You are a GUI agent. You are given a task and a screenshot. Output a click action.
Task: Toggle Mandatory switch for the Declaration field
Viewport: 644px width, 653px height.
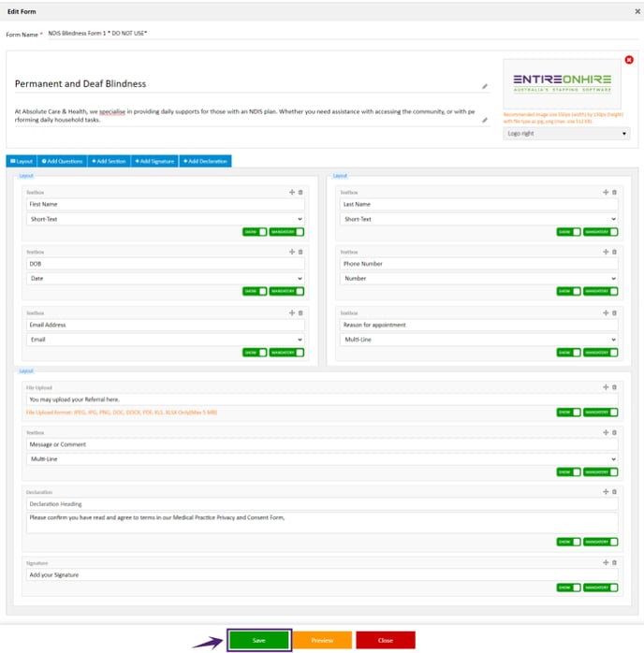(x=600, y=542)
